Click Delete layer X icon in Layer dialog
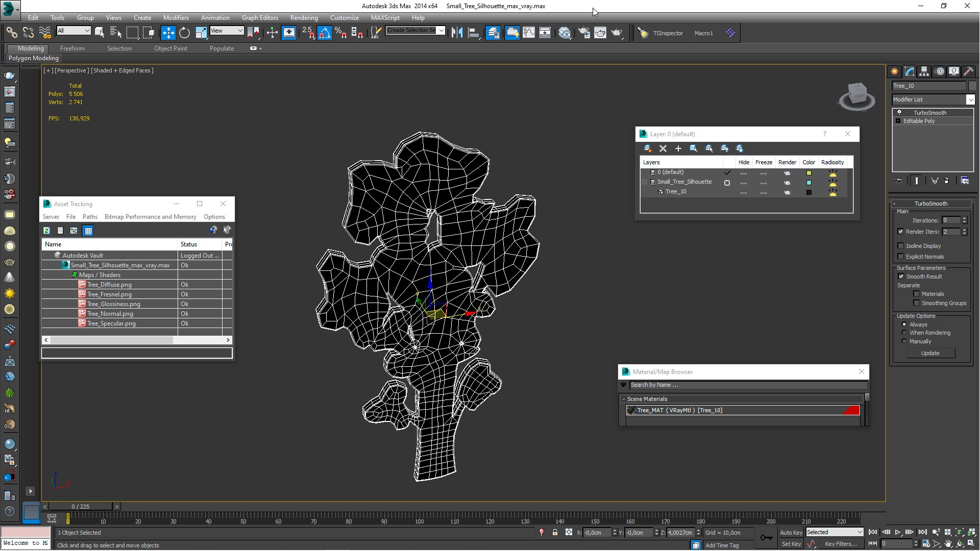 pyautogui.click(x=663, y=148)
